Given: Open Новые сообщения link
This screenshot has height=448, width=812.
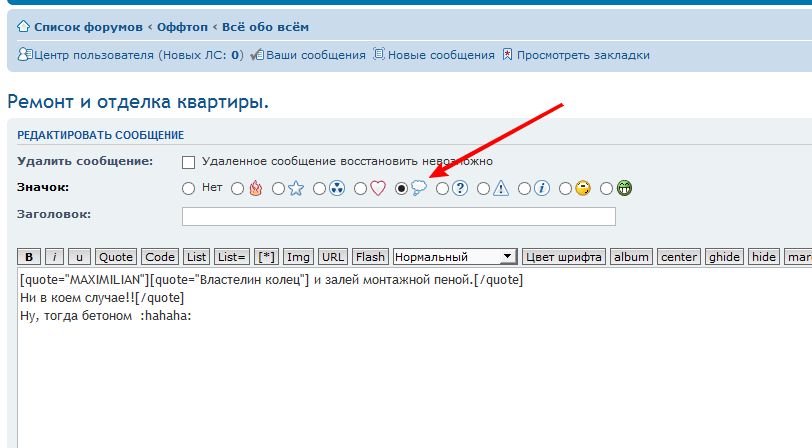Looking at the screenshot, I should coord(441,55).
